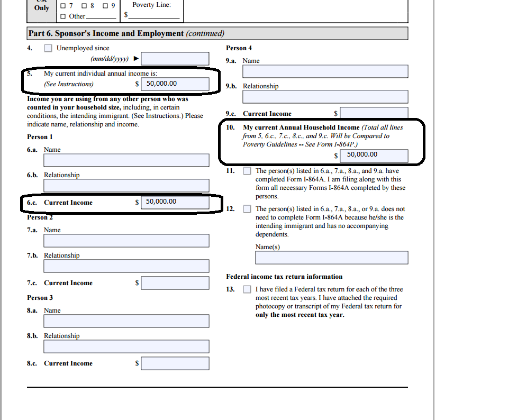Click the 'Person 2' heading
Screen dimensions: 508x420
(40, 217)
